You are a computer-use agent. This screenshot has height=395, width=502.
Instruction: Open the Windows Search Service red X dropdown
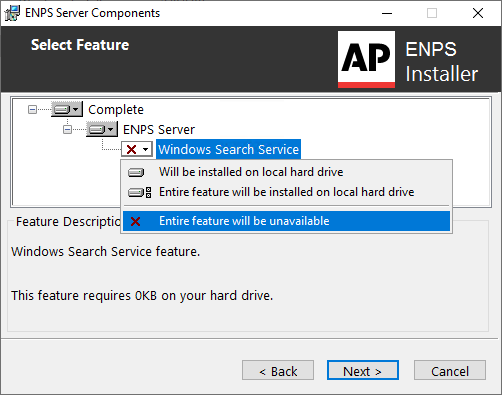pyautogui.click(x=137, y=149)
